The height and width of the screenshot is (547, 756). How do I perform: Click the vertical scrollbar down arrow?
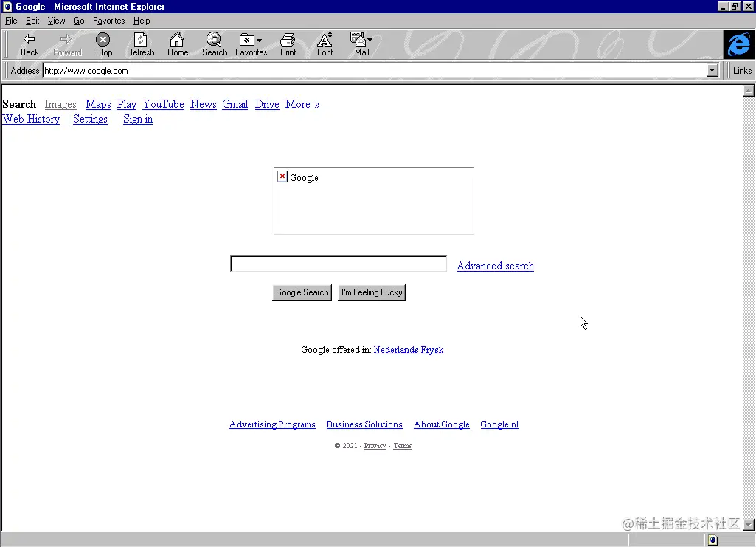pos(749,525)
